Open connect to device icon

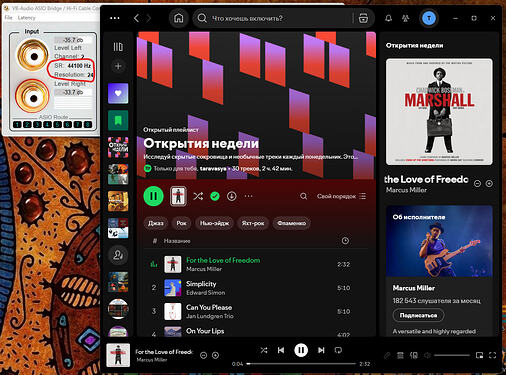click(414, 356)
